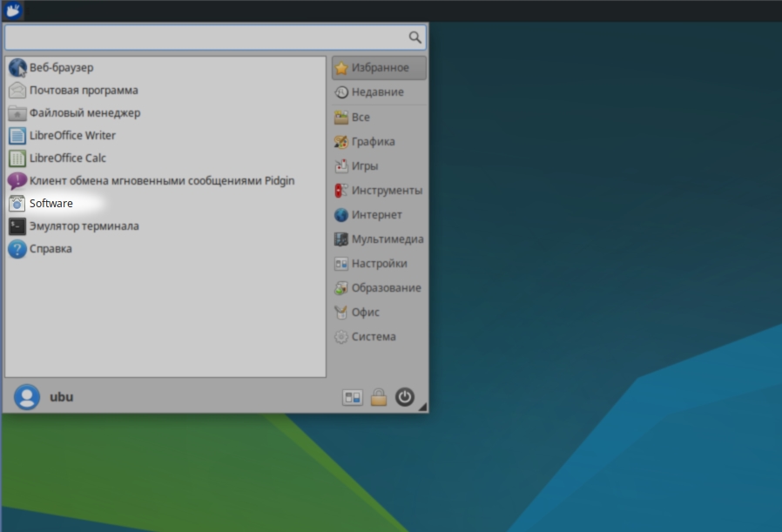Open Pidgin instant messaging client
The height and width of the screenshot is (532, 782).
coord(165,180)
